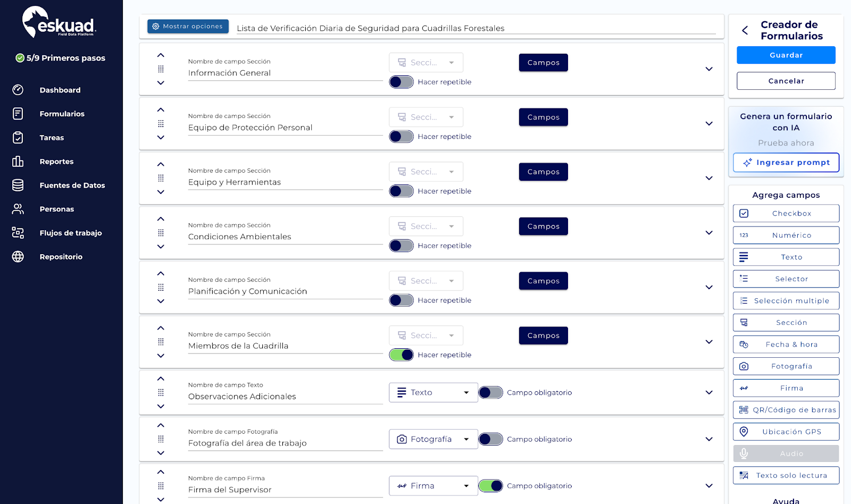The width and height of the screenshot is (851, 504).
Task: Toggle Campo obligatorio for Observaciones Adicionales
Action: click(490, 392)
